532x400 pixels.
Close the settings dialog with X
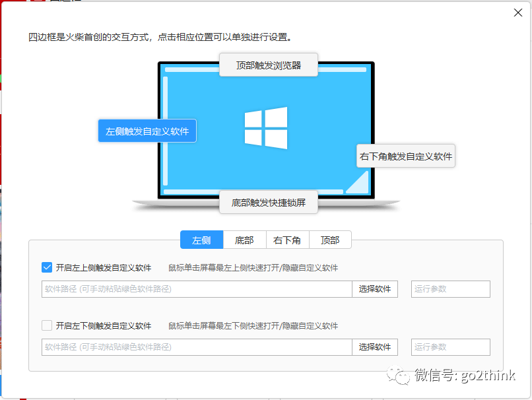coord(517,13)
